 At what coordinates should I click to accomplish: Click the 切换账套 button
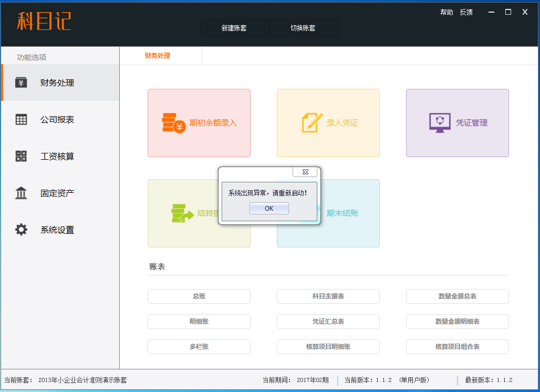(303, 28)
